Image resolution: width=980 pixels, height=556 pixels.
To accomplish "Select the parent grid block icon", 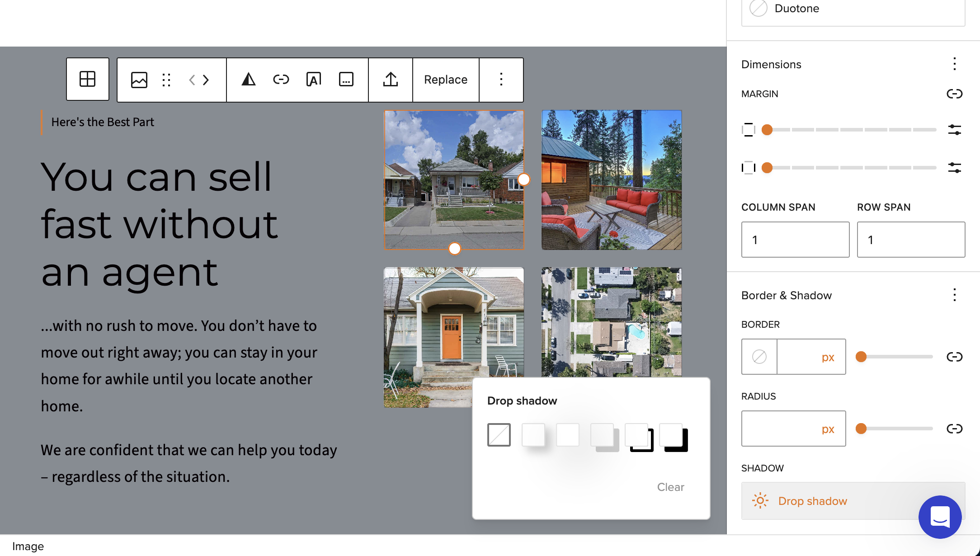I will pyautogui.click(x=87, y=79).
